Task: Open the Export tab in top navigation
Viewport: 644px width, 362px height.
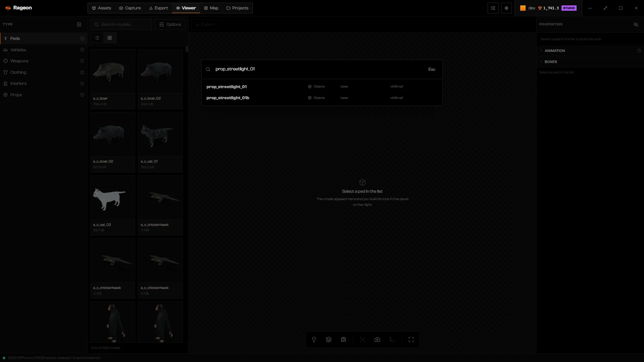Action: point(158,8)
